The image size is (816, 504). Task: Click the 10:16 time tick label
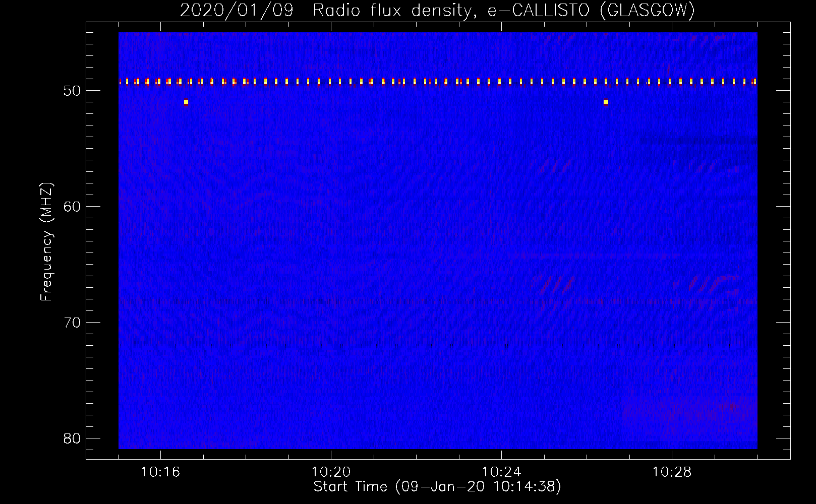[160, 472]
